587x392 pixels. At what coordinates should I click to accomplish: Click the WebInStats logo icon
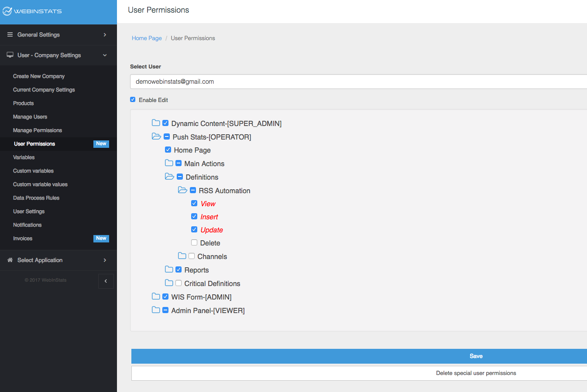[7, 11]
